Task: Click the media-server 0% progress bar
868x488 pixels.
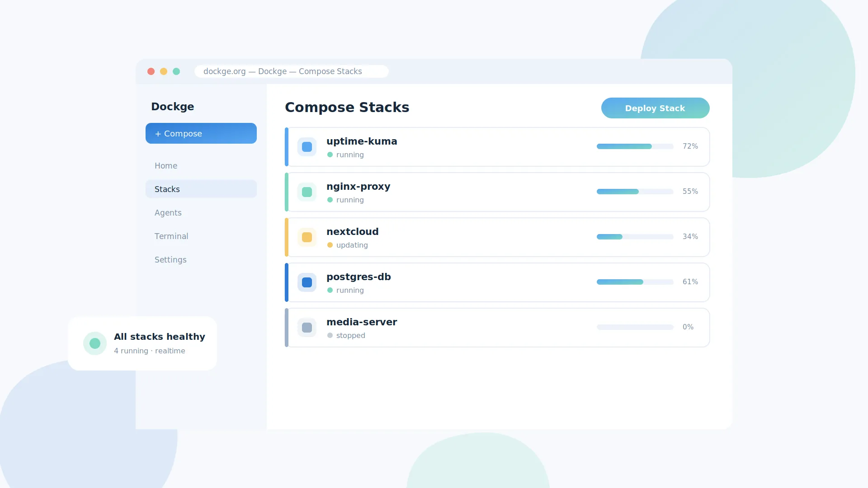Action: 635,327
